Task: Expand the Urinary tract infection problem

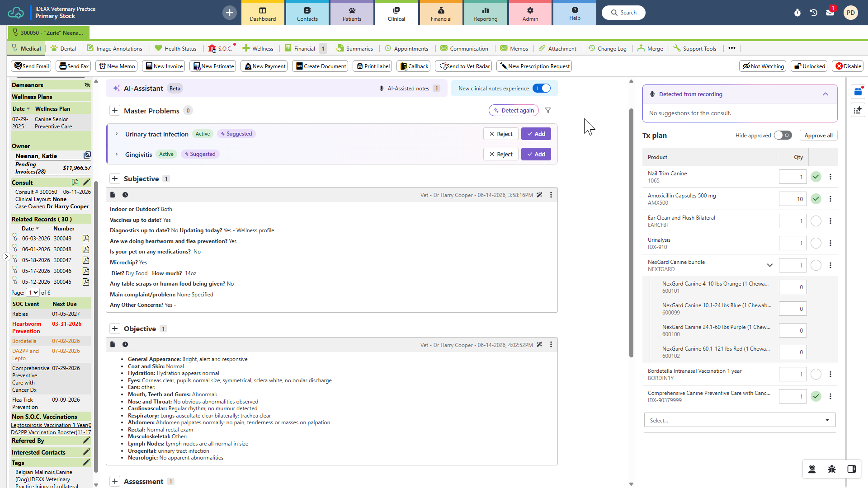Action: click(x=117, y=134)
